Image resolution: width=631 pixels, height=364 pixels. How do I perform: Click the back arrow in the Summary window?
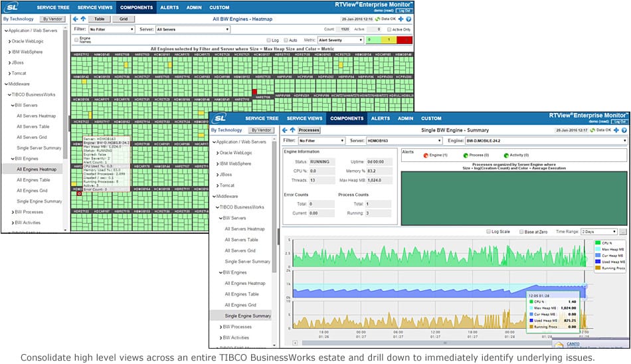point(284,130)
